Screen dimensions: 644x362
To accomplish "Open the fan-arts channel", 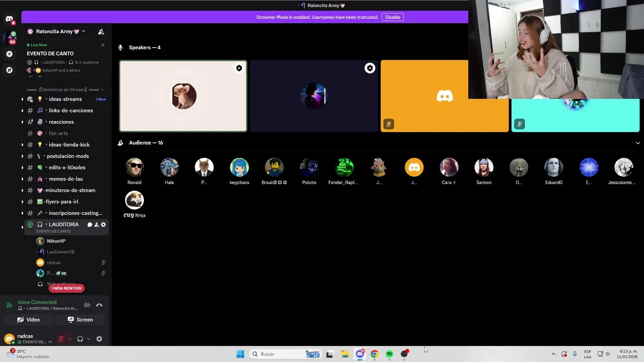I will point(66,133).
